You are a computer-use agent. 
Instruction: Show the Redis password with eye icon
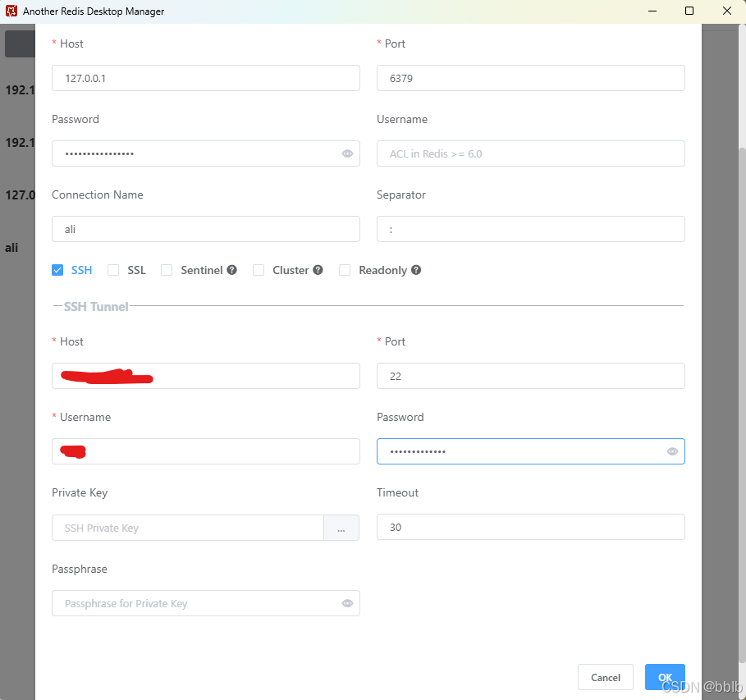pos(347,153)
